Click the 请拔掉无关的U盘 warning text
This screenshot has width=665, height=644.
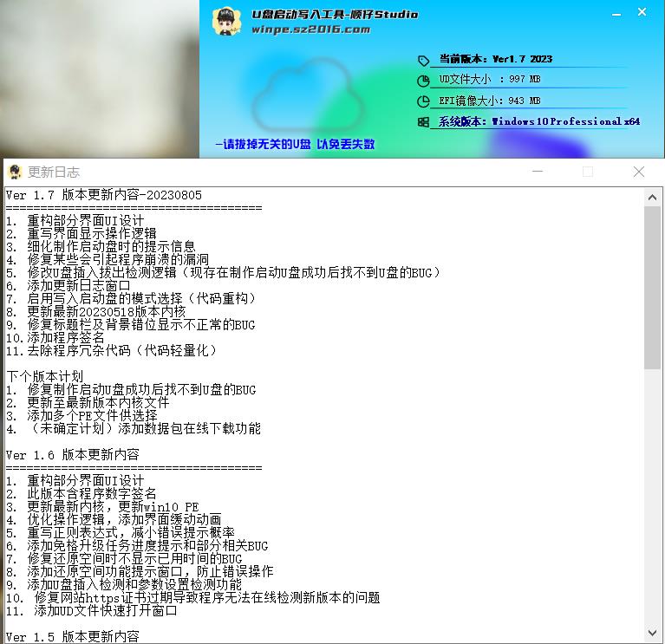tap(295, 144)
